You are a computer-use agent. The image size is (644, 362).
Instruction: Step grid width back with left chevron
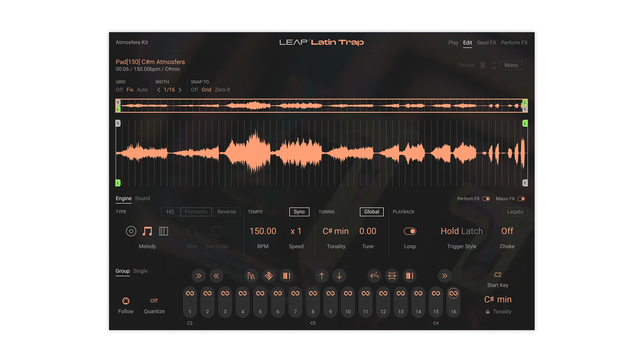pos(159,89)
